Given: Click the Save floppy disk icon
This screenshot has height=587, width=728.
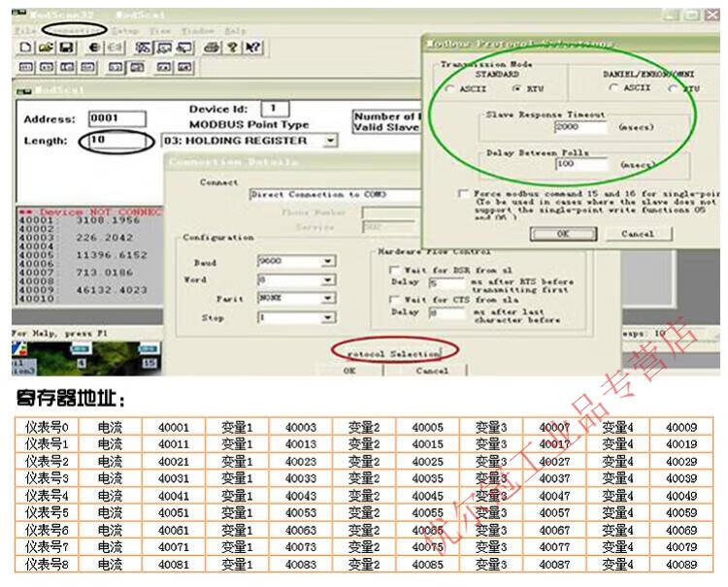Looking at the screenshot, I should [65, 48].
